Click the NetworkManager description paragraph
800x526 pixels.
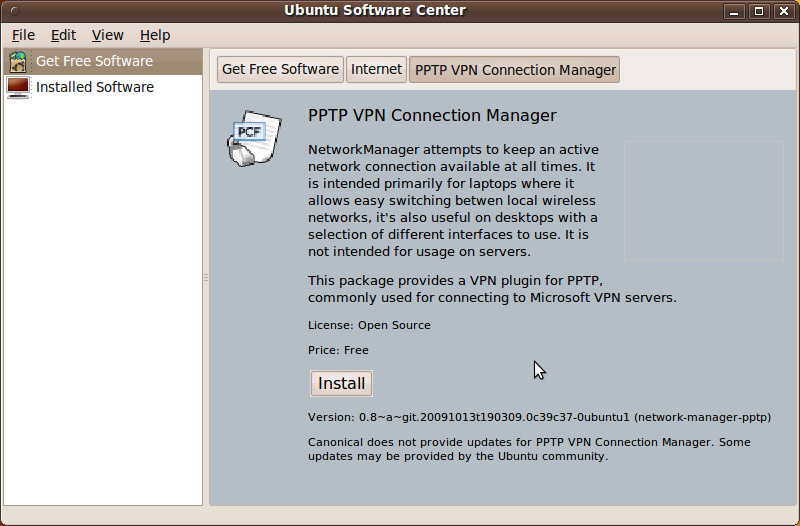(453, 201)
